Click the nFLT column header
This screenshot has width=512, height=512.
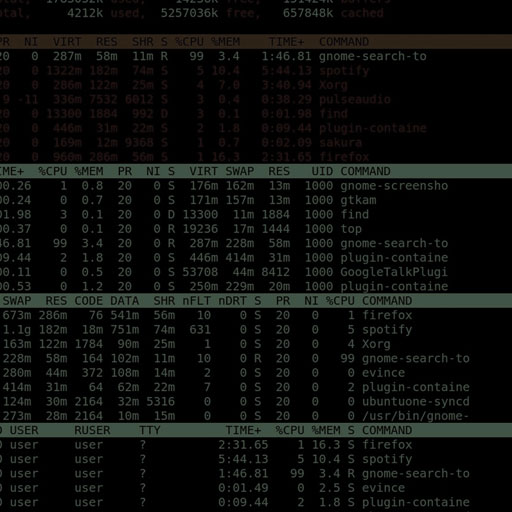(197, 301)
